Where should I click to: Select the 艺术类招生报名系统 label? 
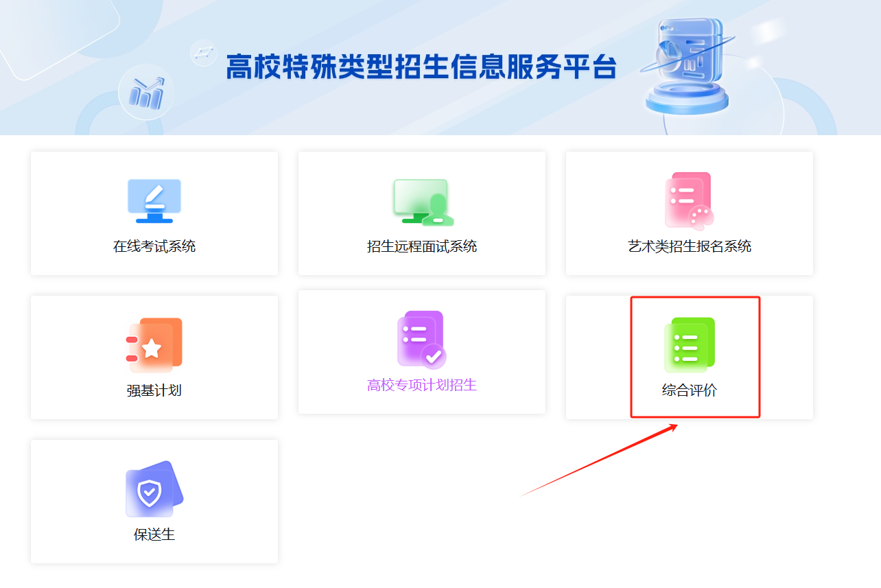(690, 246)
